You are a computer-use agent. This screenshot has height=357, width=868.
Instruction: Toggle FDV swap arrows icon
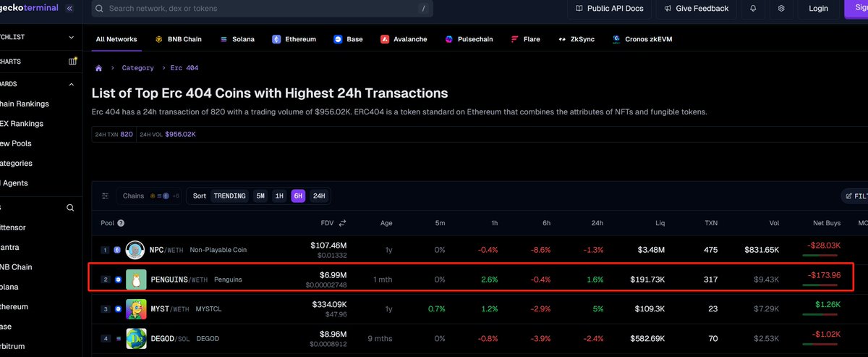pyautogui.click(x=343, y=223)
